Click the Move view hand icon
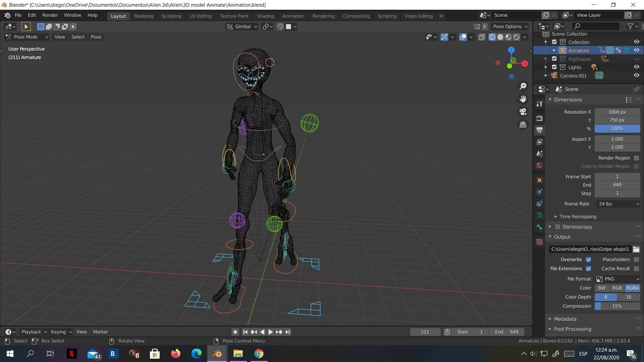This screenshot has height=362, width=644. [x=523, y=99]
